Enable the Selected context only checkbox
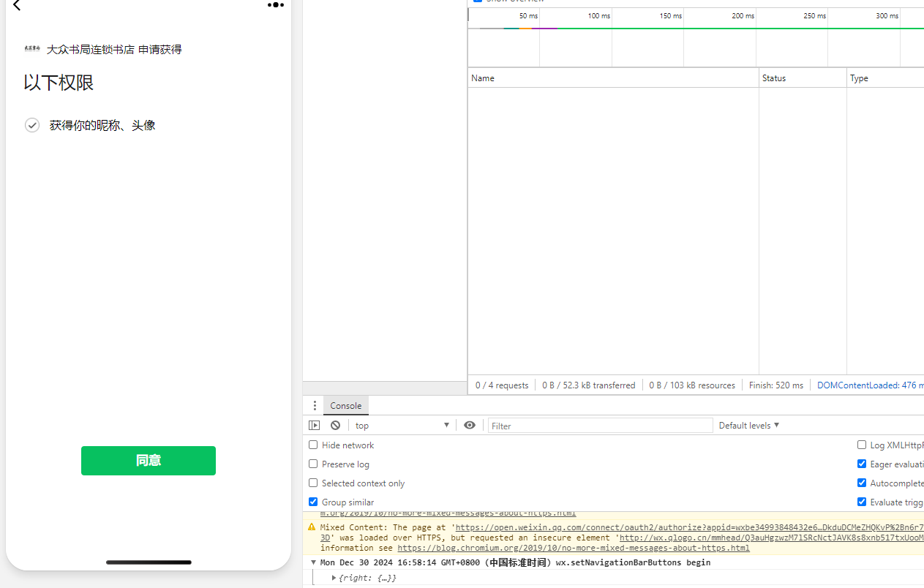 click(313, 483)
